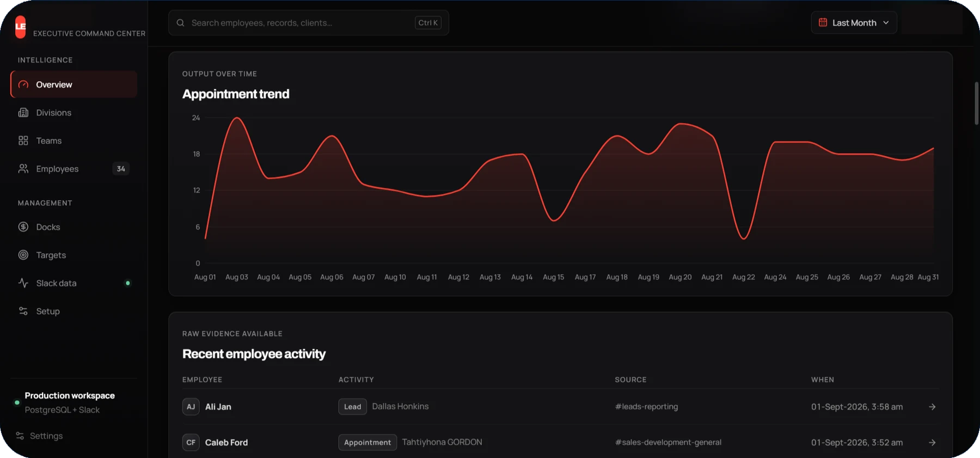Image resolution: width=980 pixels, height=458 pixels.
Task: Open Ali Jan row arrow
Action: 932,407
